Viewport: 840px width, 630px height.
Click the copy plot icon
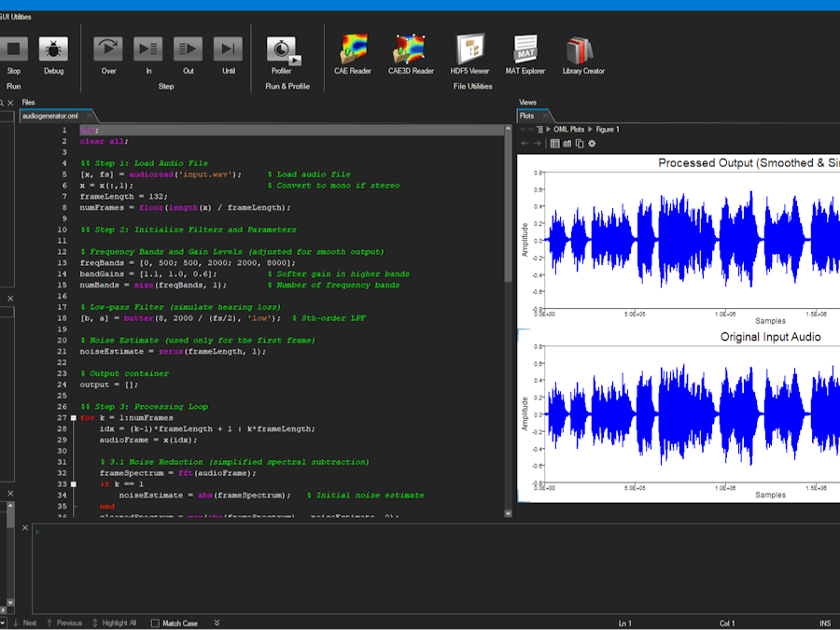coord(580,144)
